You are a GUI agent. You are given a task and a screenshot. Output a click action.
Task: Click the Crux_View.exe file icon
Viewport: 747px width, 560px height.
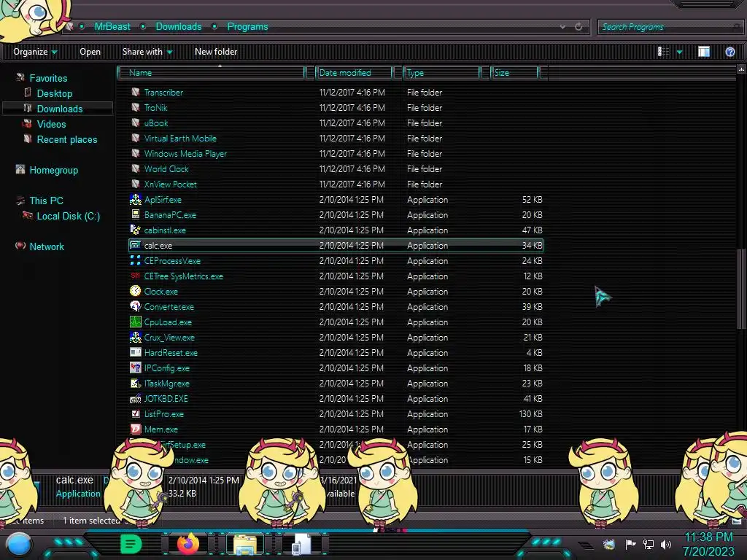tap(135, 337)
